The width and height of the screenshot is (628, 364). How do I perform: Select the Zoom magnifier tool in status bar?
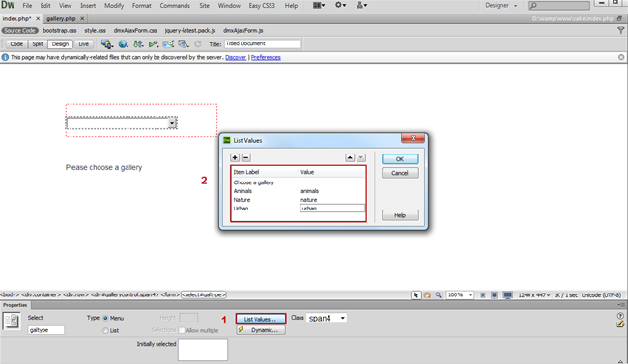tap(439, 295)
